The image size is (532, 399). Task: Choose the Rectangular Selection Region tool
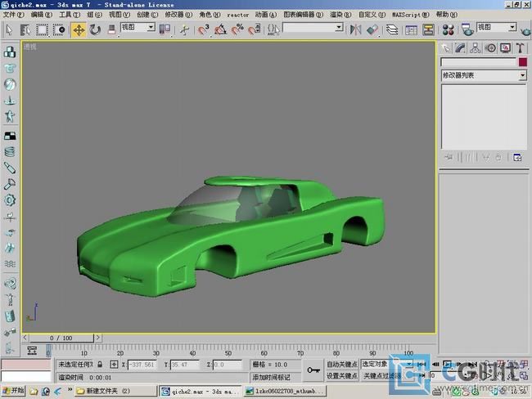pyautogui.click(x=42, y=29)
